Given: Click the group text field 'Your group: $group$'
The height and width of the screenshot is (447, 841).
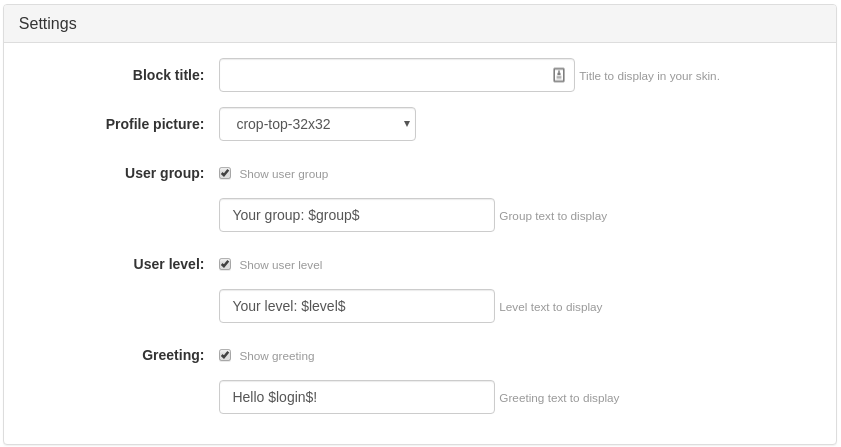Looking at the screenshot, I should click(357, 215).
